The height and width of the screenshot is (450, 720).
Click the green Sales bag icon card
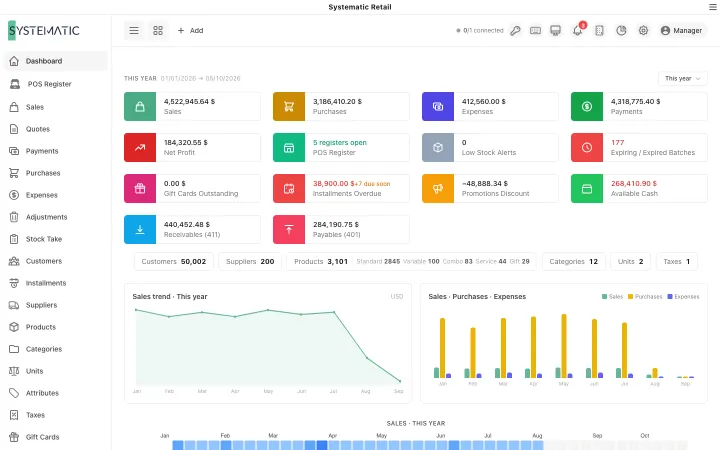tap(140, 107)
